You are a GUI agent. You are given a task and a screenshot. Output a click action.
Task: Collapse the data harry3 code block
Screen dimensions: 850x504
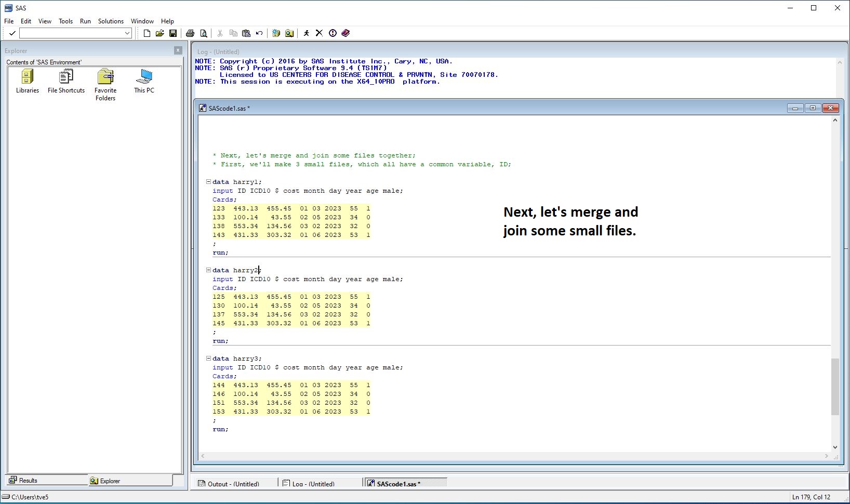point(208,359)
